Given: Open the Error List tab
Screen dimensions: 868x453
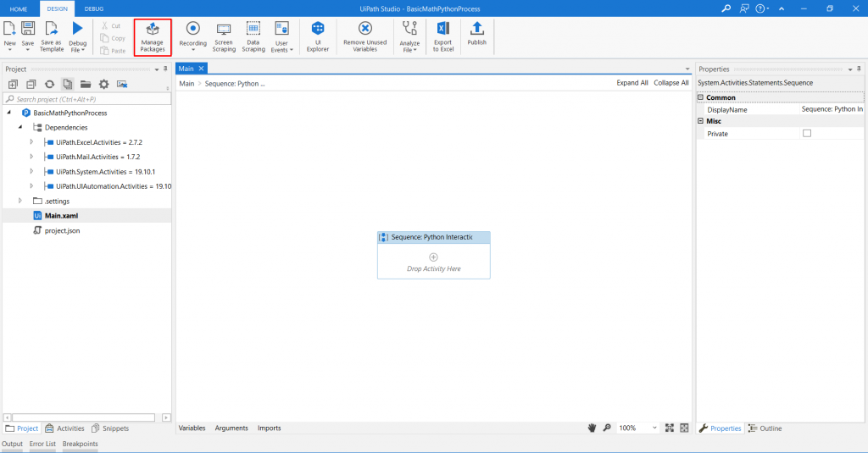Looking at the screenshot, I should pos(42,444).
